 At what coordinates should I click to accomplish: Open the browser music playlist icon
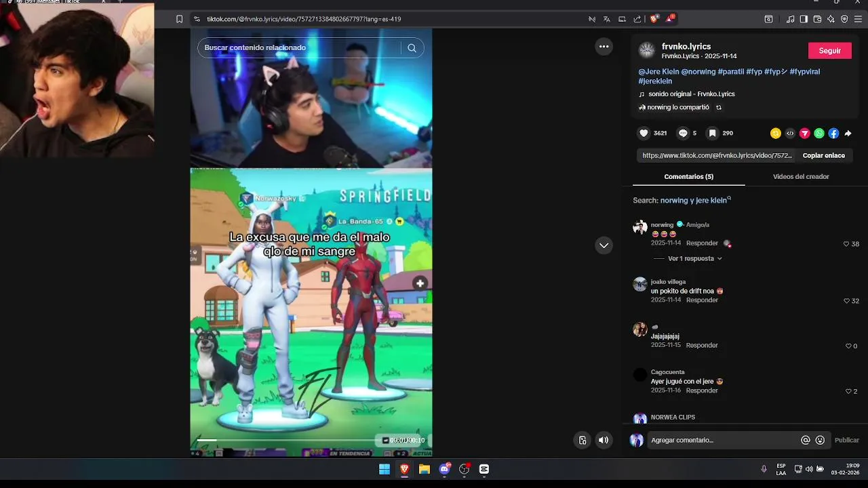[790, 19]
